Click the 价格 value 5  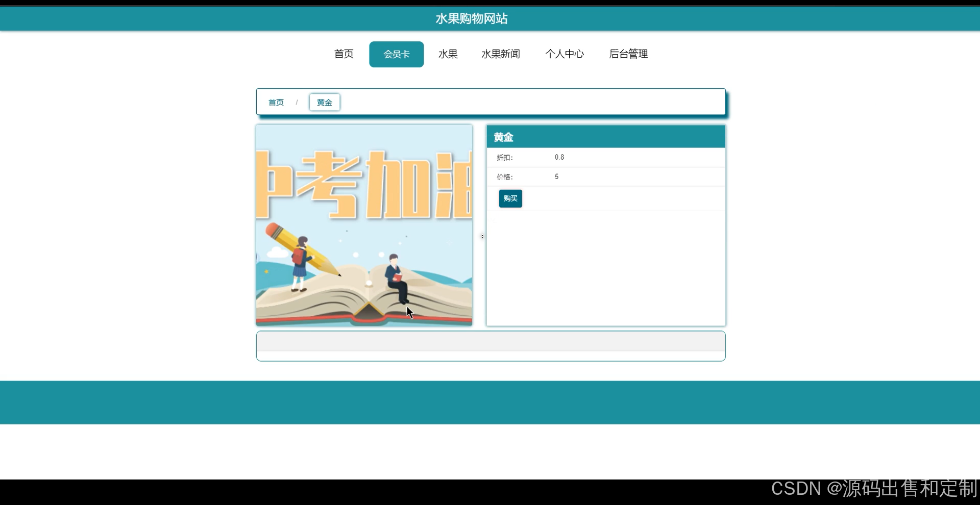[556, 176]
